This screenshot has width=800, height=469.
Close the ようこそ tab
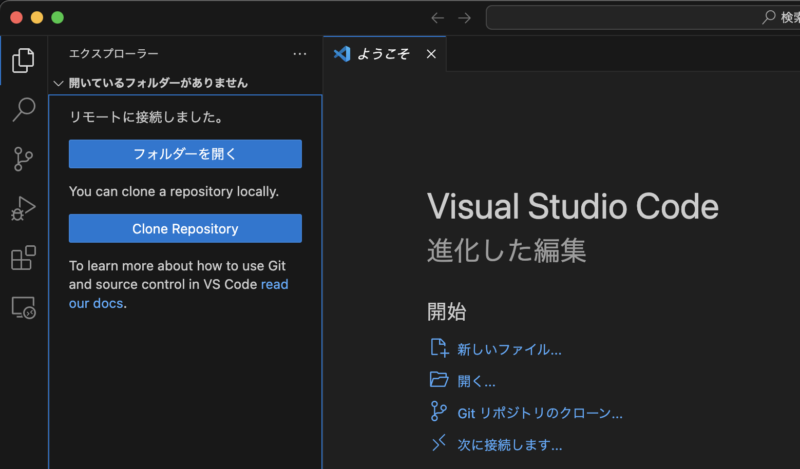(x=431, y=54)
